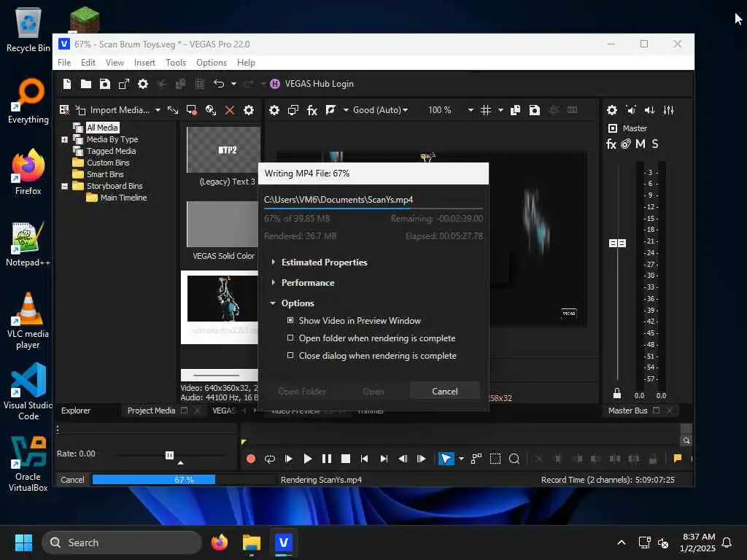Select Custom Bins folder
The height and width of the screenshot is (560, 747).
(108, 163)
